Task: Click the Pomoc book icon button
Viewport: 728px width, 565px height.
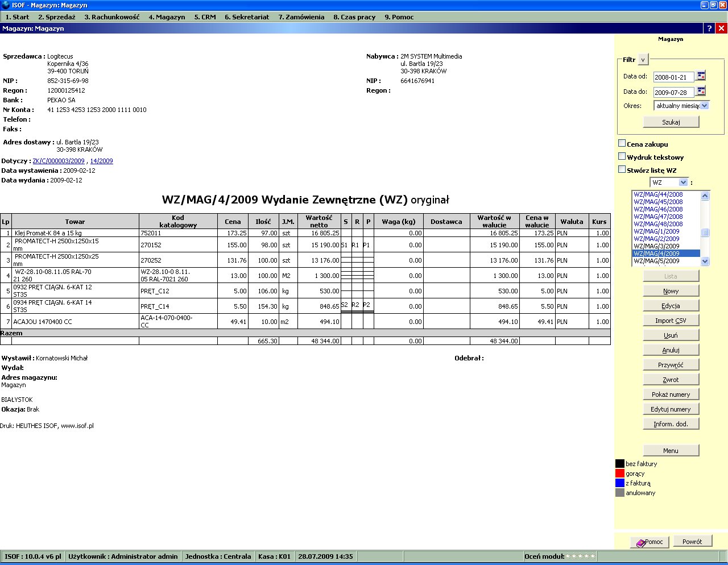Action: (650, 542)
